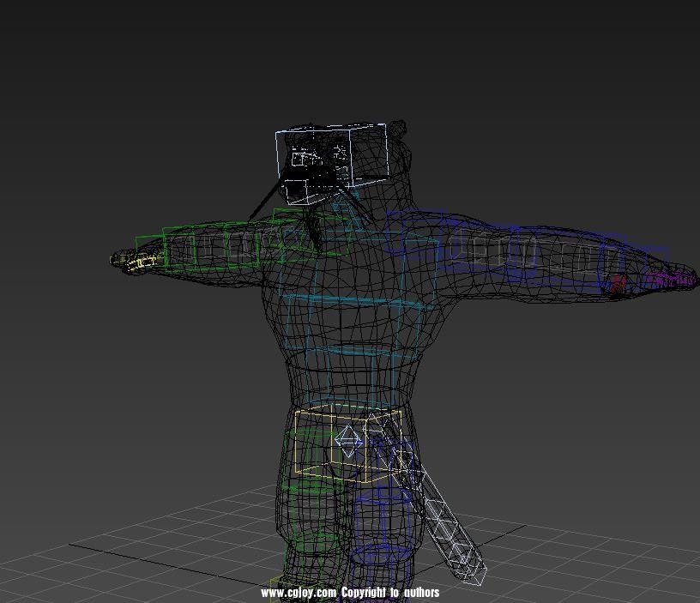The width and height of the screenshot is (700, 603).
Task: Click the diamond-shaped center of mass helper
Action: point(348,442)
